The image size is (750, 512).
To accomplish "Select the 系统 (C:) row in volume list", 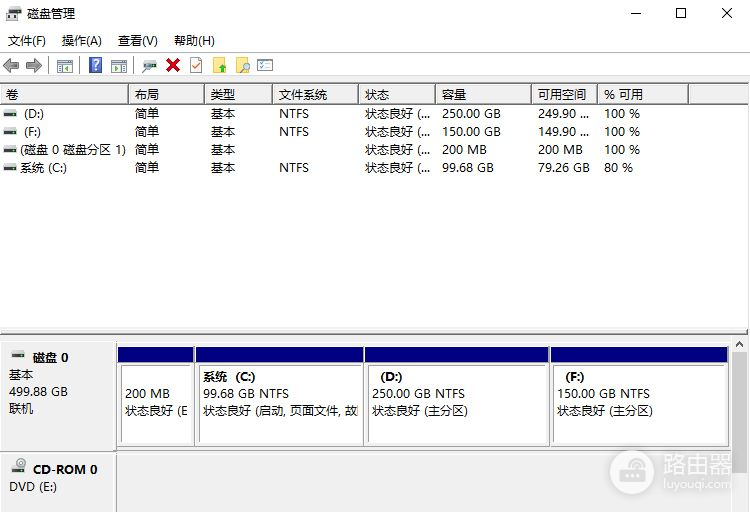I will tap(43, 168).
